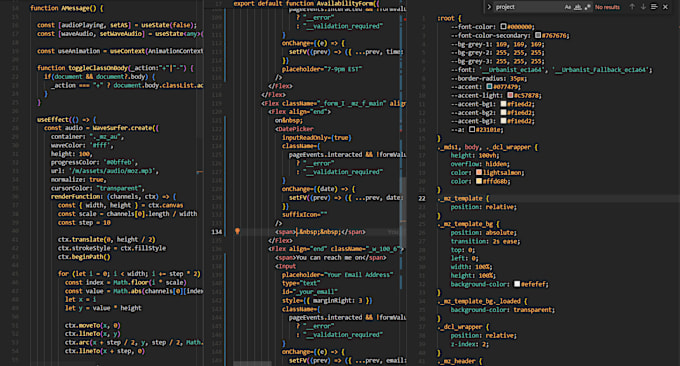The height and width of the screenshot is (366, 680).
Task: Toggle Match Case in find widget
Action: click(568, 7)
